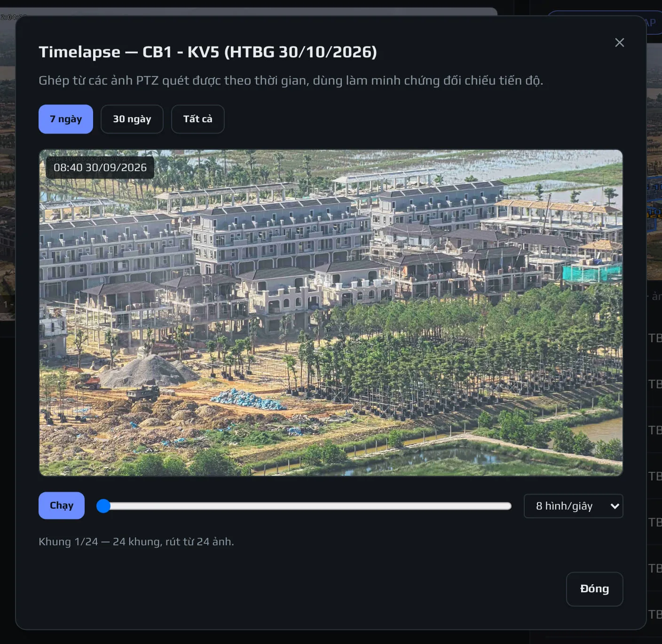
Task: Show all frames with "Tất cả"
Action: (198, 119)
